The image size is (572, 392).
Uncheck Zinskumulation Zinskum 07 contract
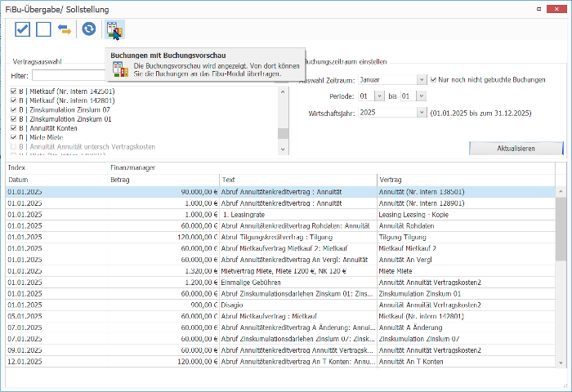pos(14,109)
